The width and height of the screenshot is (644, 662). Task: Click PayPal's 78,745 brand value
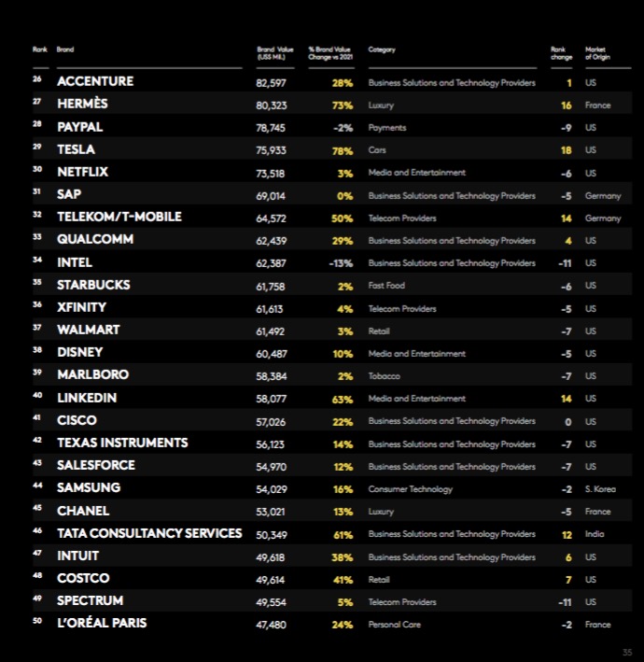click(271, 127)
